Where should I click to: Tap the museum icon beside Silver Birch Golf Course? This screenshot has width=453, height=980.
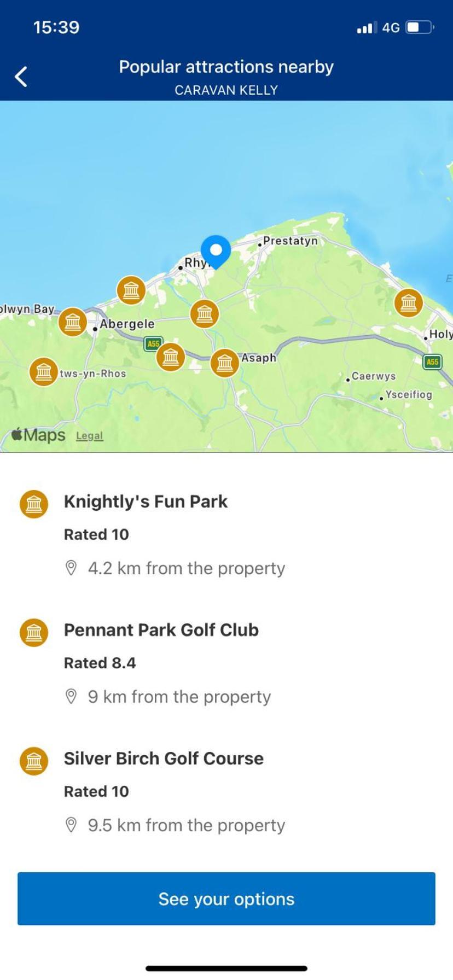coord(34,761)
